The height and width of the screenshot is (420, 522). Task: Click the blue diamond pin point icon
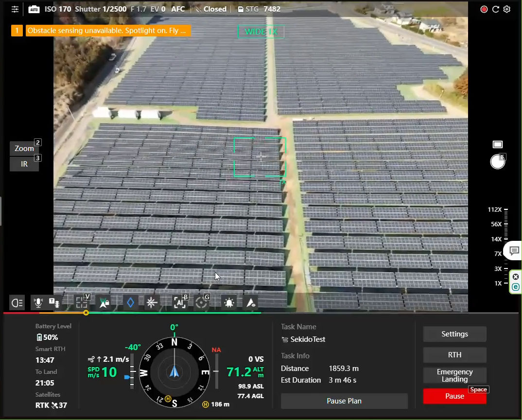click(x=130, y=302)
